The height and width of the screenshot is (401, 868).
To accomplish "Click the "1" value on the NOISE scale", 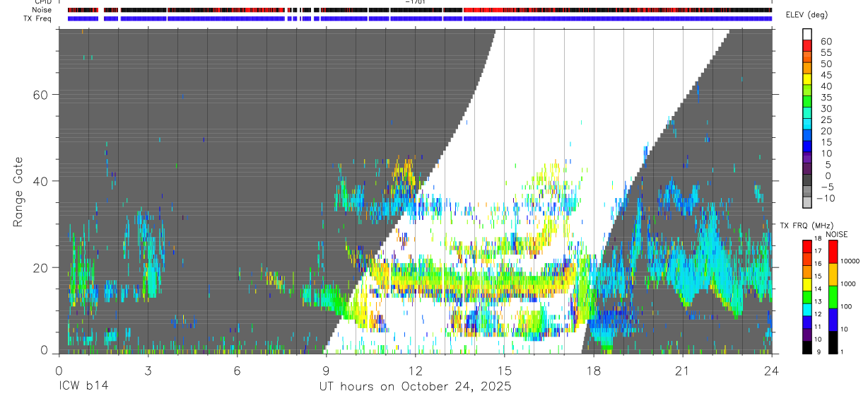I will 842,352.
